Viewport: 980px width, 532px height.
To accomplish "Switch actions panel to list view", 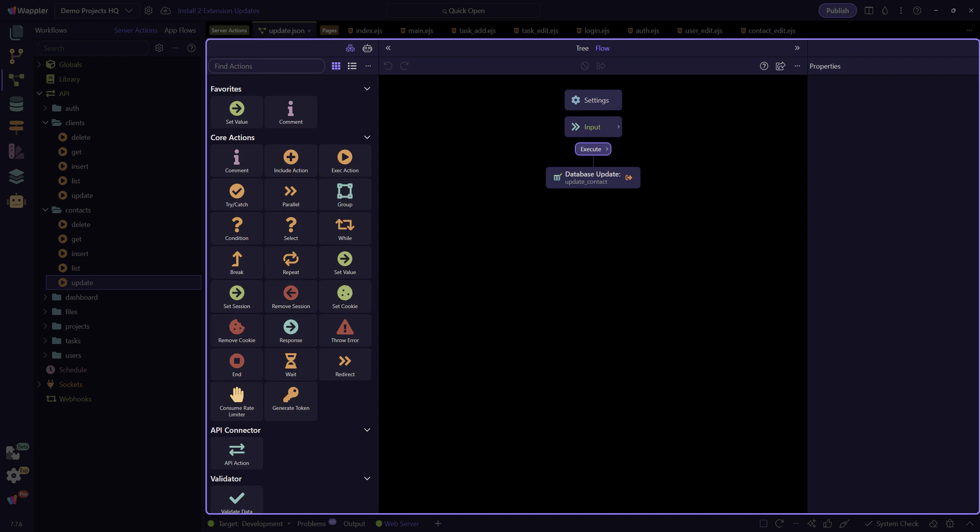I will coord(352,66).
